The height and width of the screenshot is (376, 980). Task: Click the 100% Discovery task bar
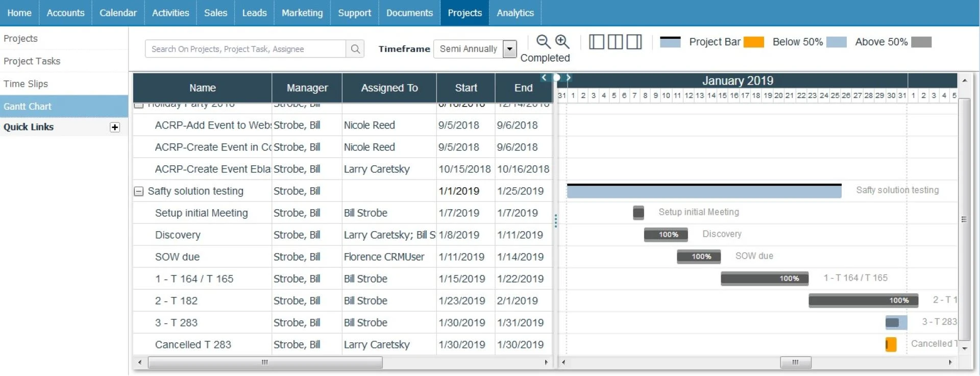click(x=666, y=235)
